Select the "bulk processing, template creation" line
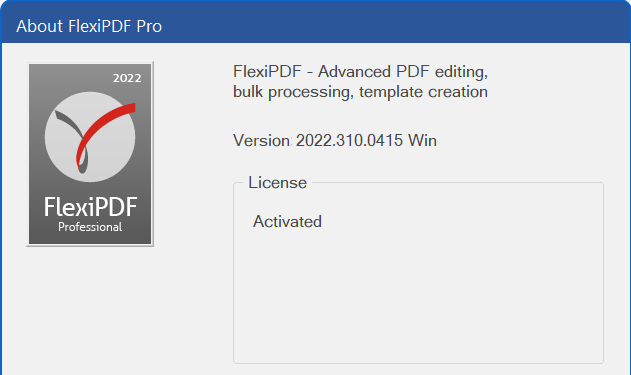The height and width of the screenshot is (375, 631). [360, 92]
